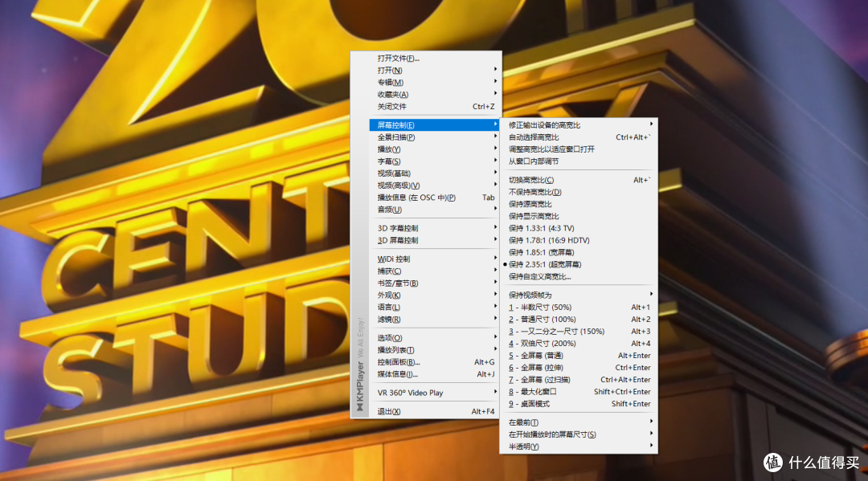Screen dimensions: 868x481
Task: Select 保持显示高宽比 option
Action: click(579, 216)
